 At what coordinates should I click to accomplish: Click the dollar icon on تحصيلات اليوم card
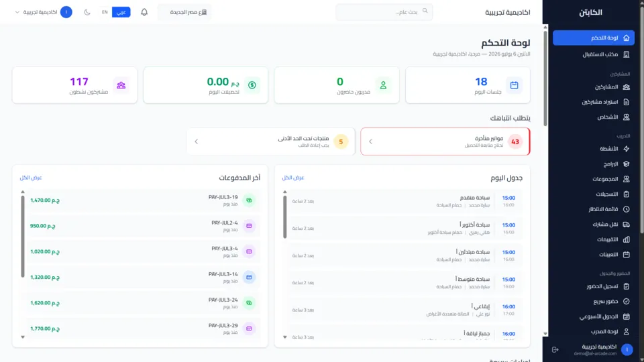click(252, 85)
